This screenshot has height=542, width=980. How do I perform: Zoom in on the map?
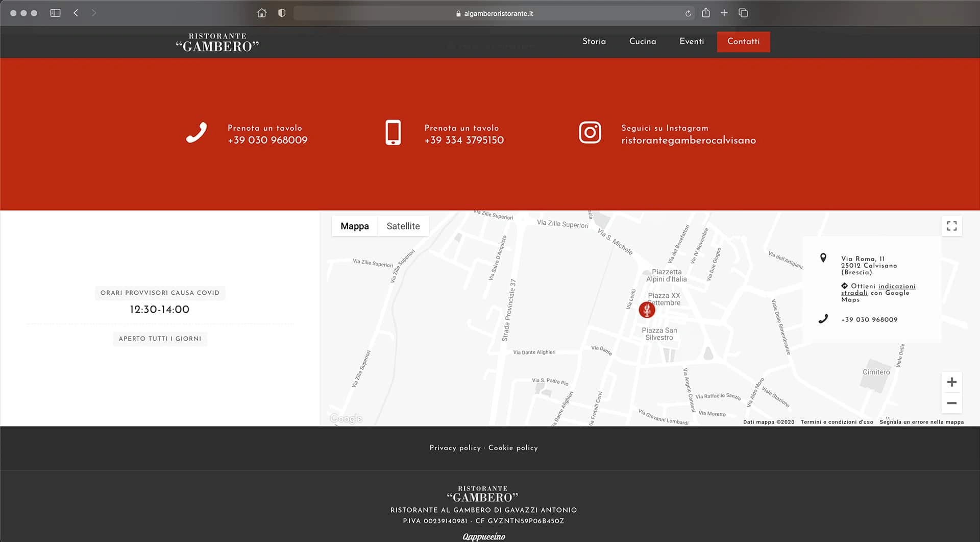tap(952, 382)
